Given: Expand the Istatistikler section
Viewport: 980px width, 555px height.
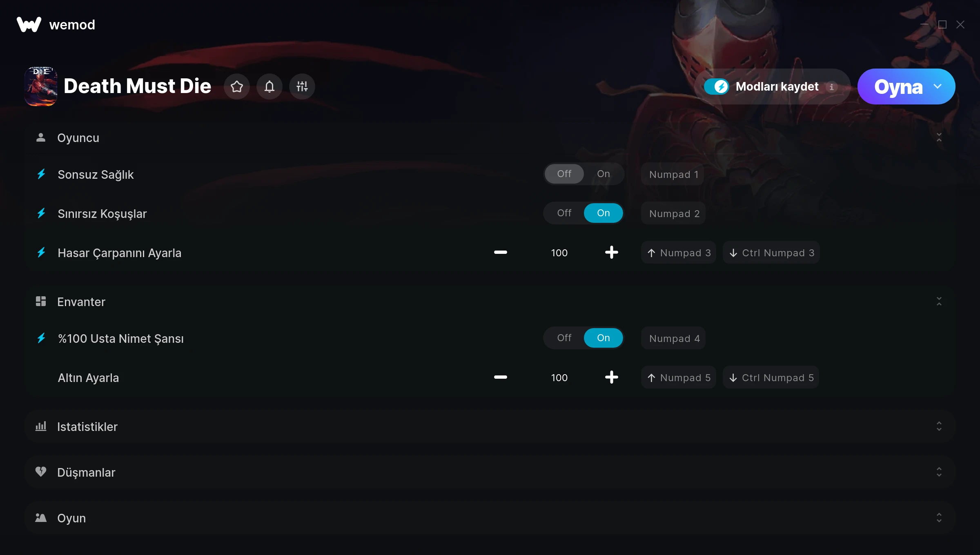Looking at the screenshot, I should click(490, 426).
